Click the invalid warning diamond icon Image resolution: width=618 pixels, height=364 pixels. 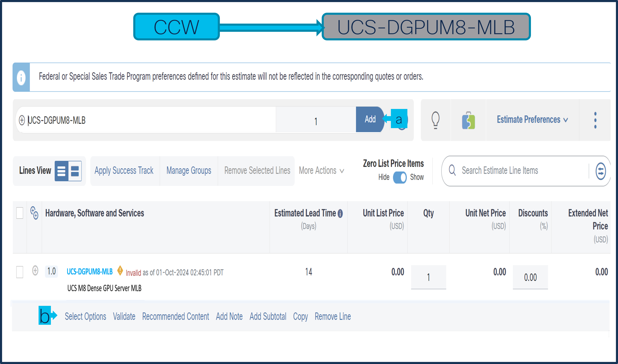(120, 270)
